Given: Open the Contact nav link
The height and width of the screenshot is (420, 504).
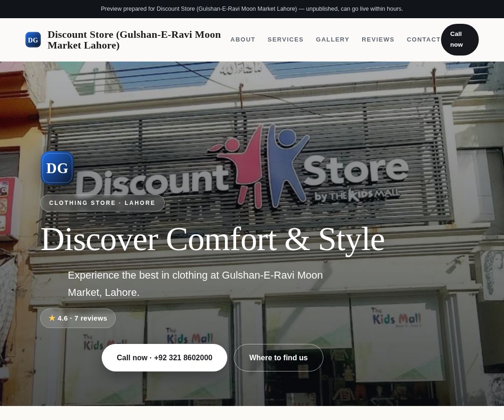Looking at the screenshot, I should pos(424,40).
